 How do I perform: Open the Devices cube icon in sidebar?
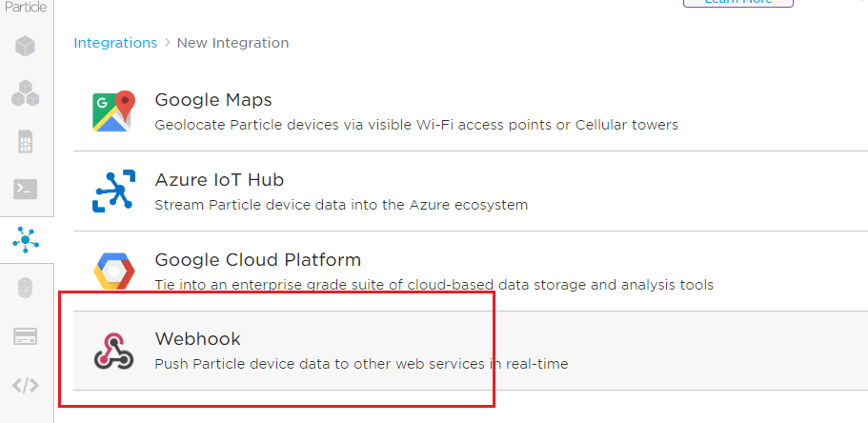point(26,46)
